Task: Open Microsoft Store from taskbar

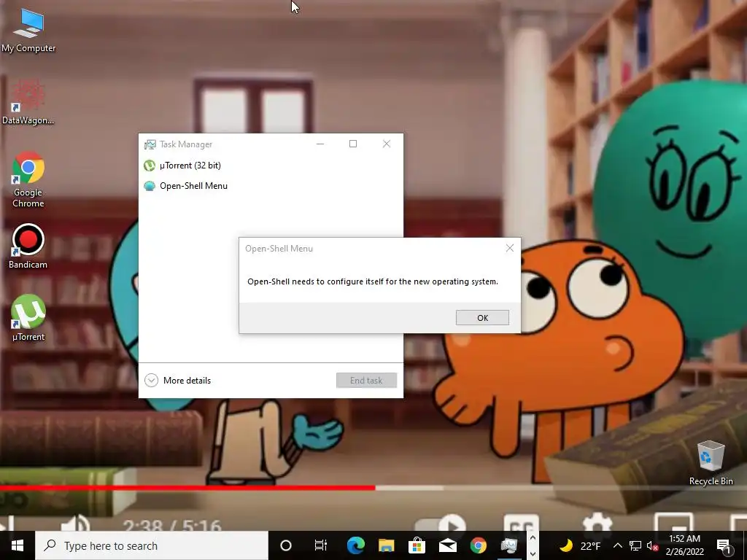Action: click(x=417, y=545)
